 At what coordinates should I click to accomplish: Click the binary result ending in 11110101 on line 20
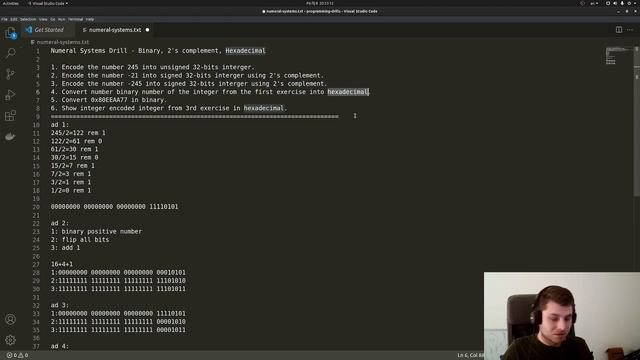click(114, 207)
